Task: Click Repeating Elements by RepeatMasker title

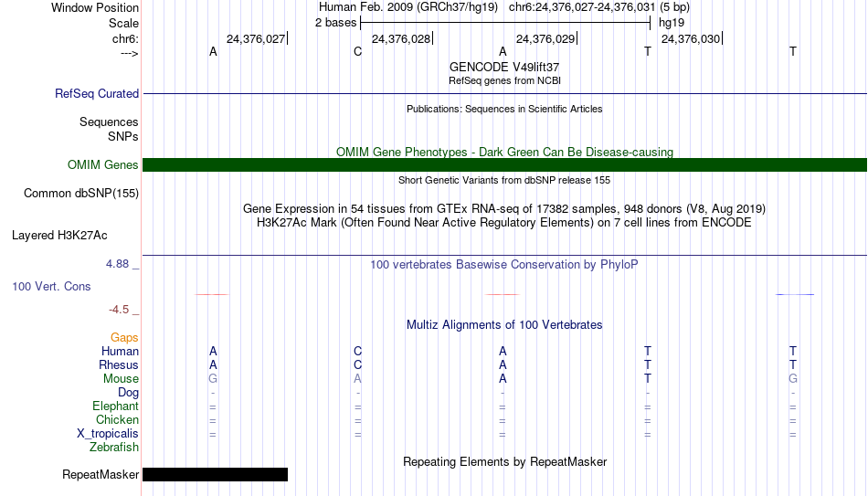Action: (504, 461)
